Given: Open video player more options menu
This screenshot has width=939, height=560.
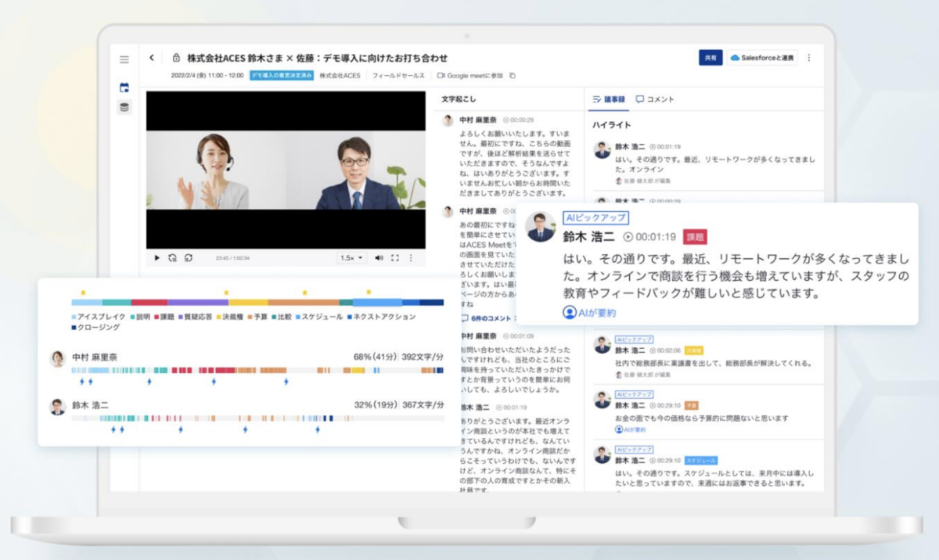Looking at the screenshot, I should pyautogui.click(x=411, y=257).
